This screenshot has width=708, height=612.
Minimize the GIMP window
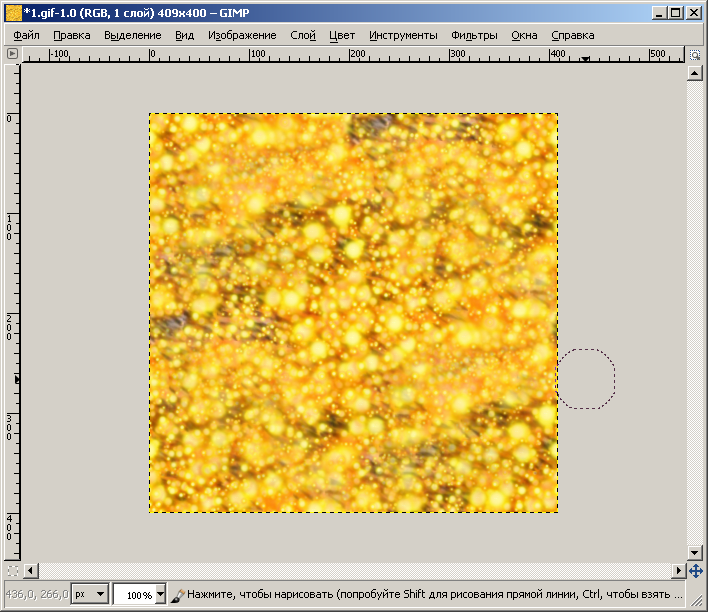pyautogui.click(x=659, y=13)
